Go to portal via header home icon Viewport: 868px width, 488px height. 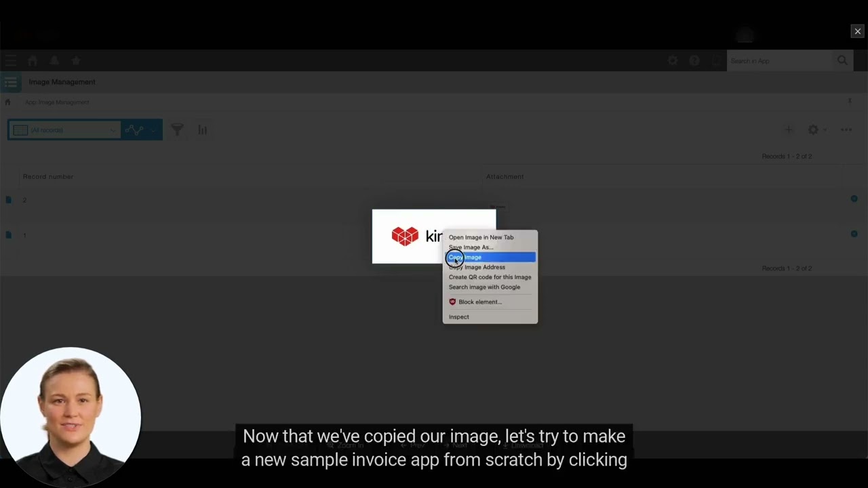tap(33, 60)
